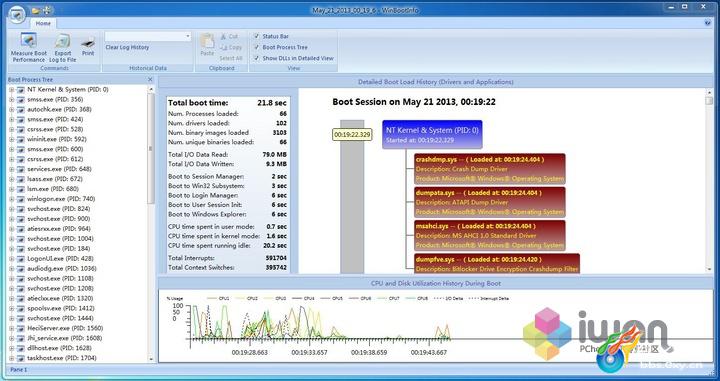Select the smss.exe (PID: 356) process icon
720x381 pixels.
[x=21, y=100]
